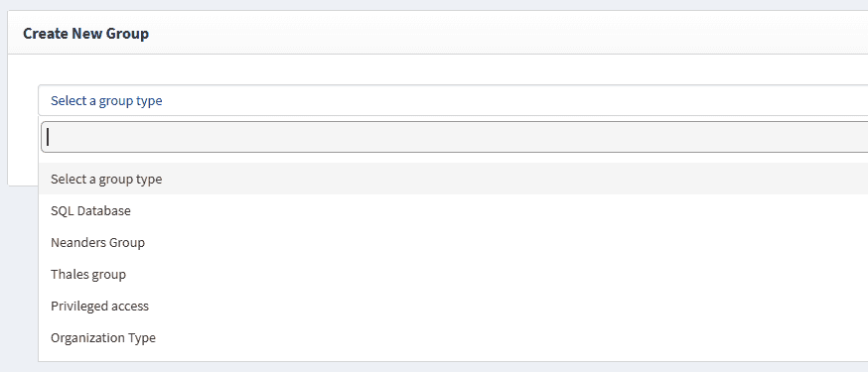868x372 pixels.
Task: Click the last option, Organization Type
Action: pyautogui.click(x=453, y=337)
